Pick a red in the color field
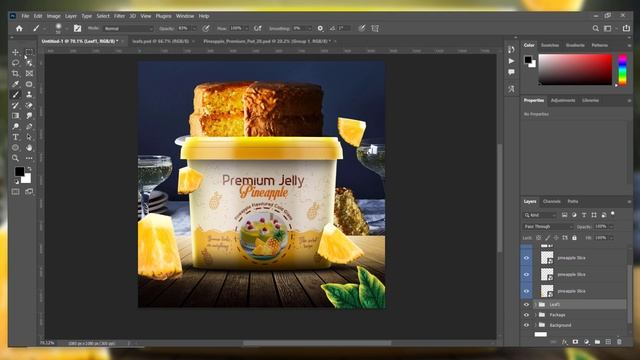 [575, 69]
